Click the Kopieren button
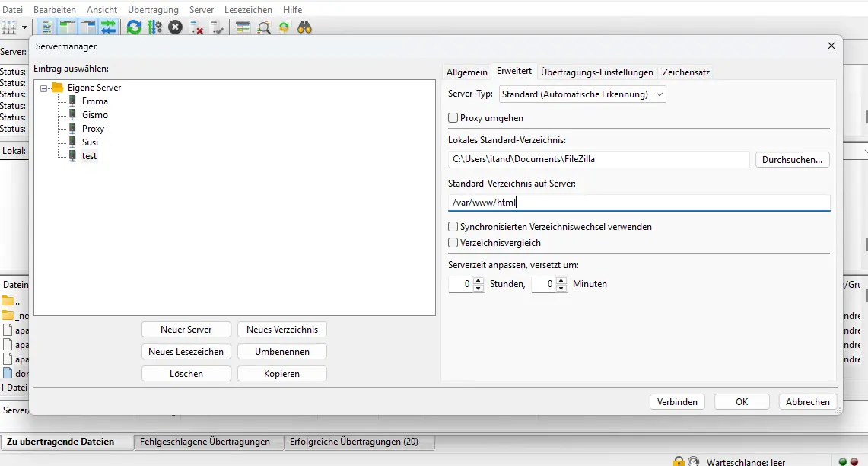868x466 pixels. pyautogui.click(x=281, y=374)
